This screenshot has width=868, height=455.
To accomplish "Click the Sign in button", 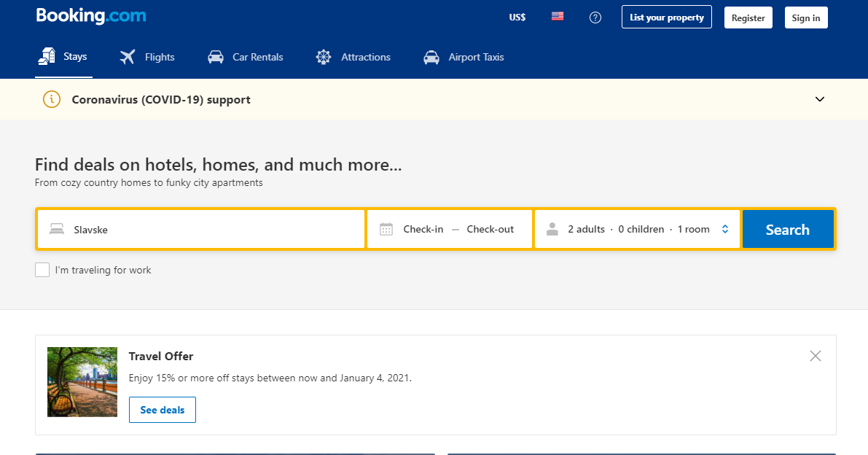I will [x=806, y=17].
